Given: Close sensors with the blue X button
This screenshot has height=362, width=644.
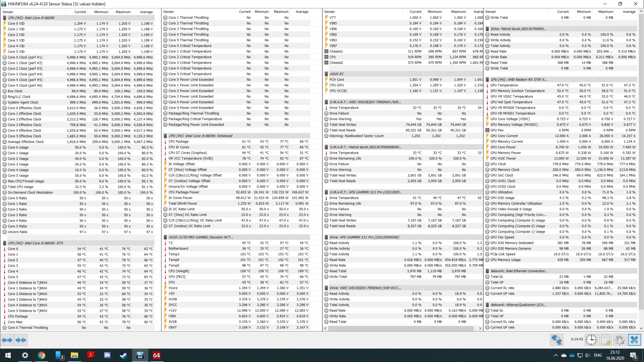Looking at the screenshot, I should [x=634, y=340].
